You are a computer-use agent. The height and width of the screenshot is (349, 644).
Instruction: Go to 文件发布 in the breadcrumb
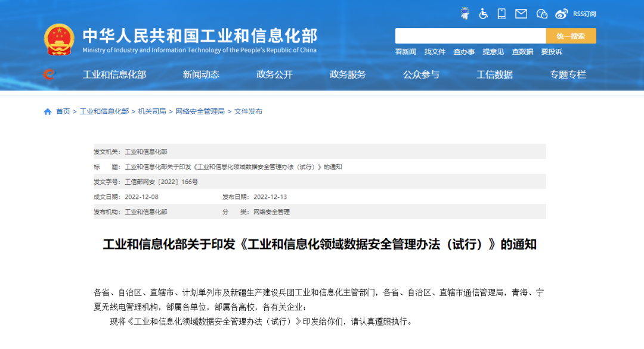(x=248, y=111)
